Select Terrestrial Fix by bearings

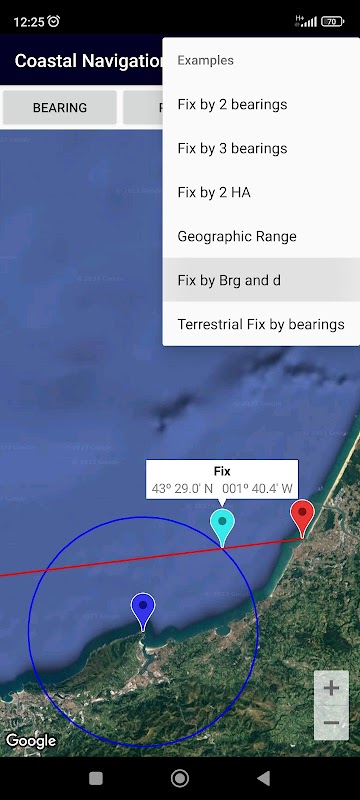coord(261,324)
